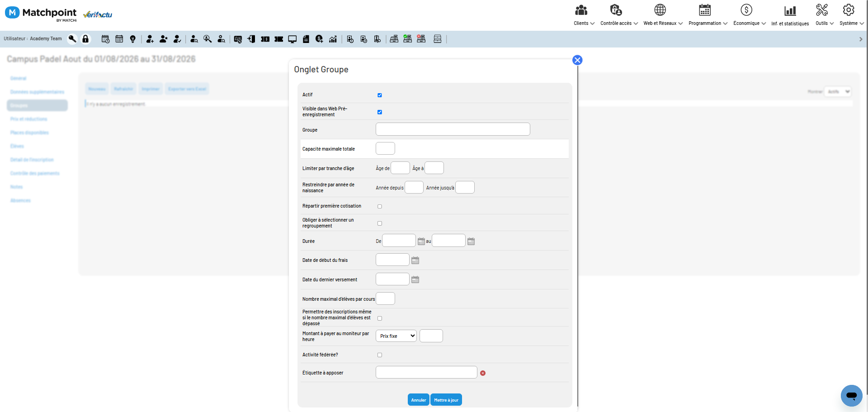Image resolution: width=868 pixels, height=412 pixels.
Task: Click the Matchpoint logo
Action: [x=41, y=14]
